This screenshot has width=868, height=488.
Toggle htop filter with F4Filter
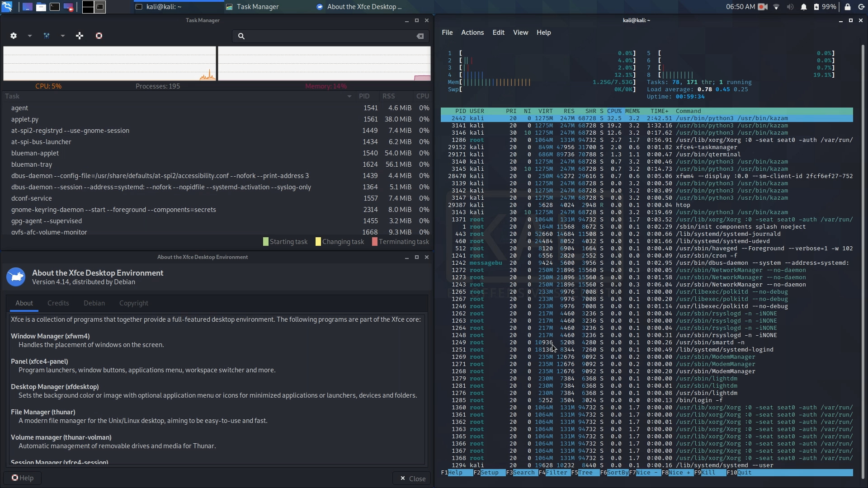(x=555, y=473)
